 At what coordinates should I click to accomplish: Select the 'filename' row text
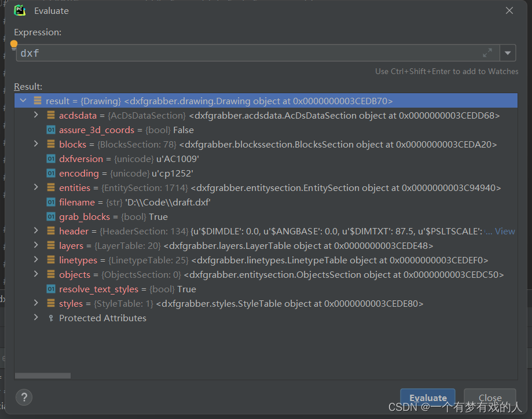tap(135, 202)
